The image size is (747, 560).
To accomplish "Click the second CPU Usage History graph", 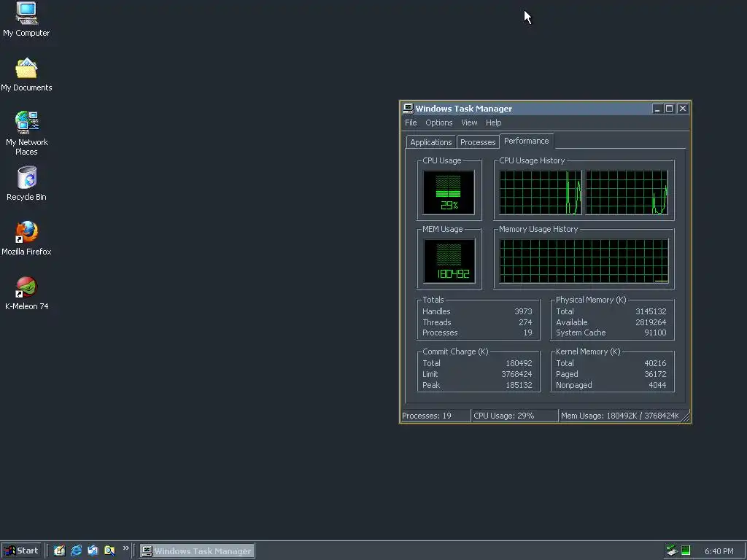I will point(627,192).
